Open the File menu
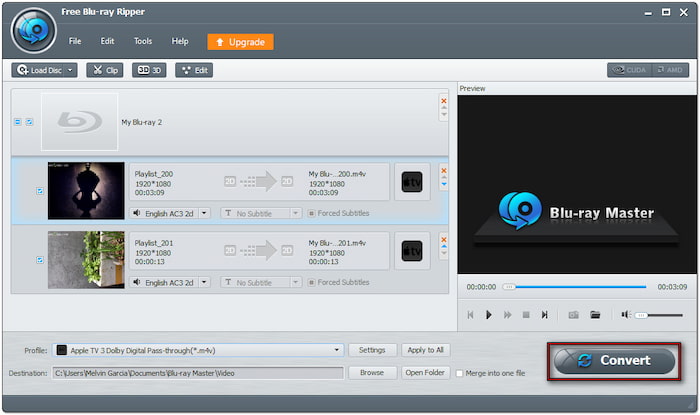Viewport: 700px width, 415px height. [75, 41]
